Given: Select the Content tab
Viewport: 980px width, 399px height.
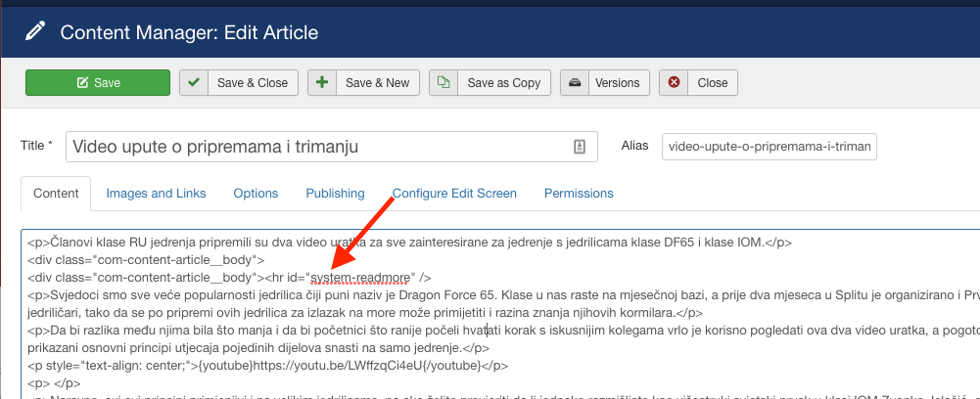Looking at the screenshot, I should (x=56, y=194).
